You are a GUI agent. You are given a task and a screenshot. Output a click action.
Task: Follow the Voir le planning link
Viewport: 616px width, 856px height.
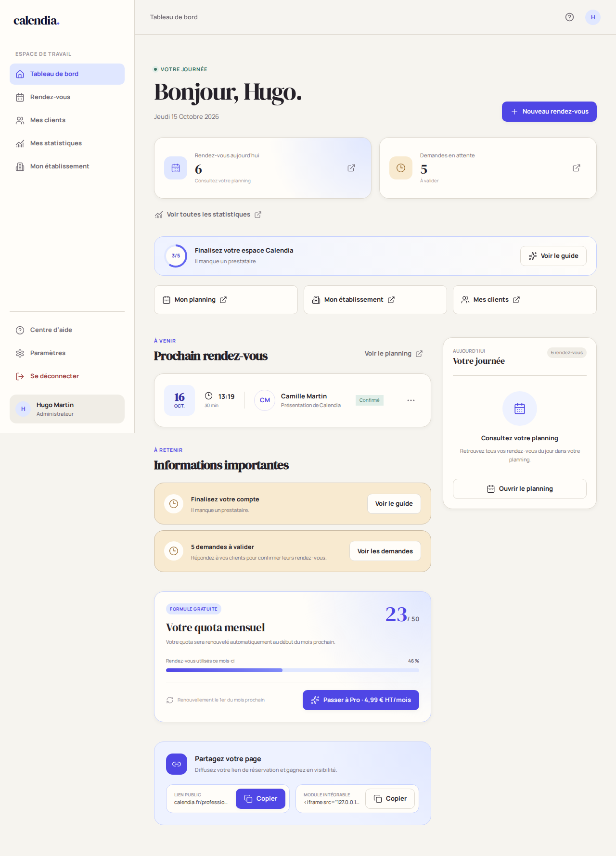click(394, 354)
